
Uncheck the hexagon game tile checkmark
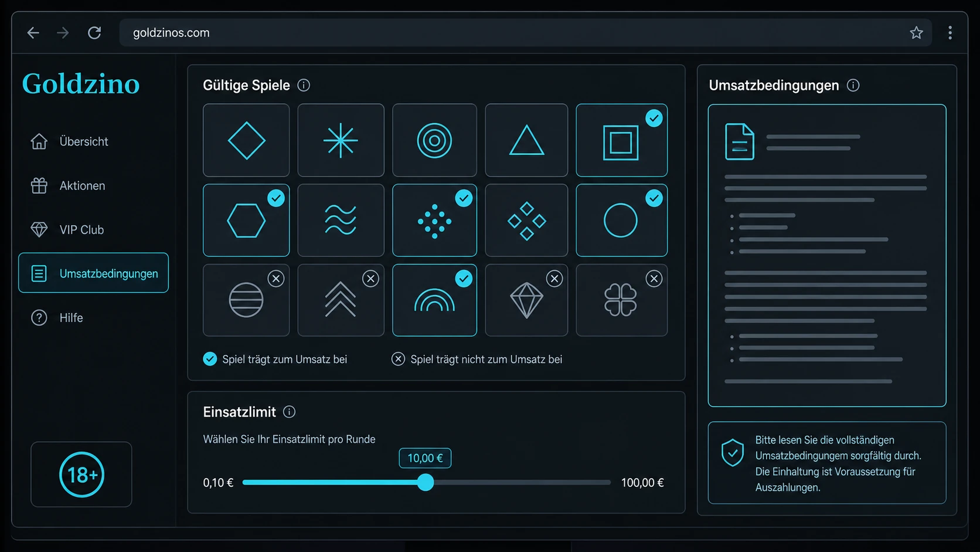(x=276, y=198)
